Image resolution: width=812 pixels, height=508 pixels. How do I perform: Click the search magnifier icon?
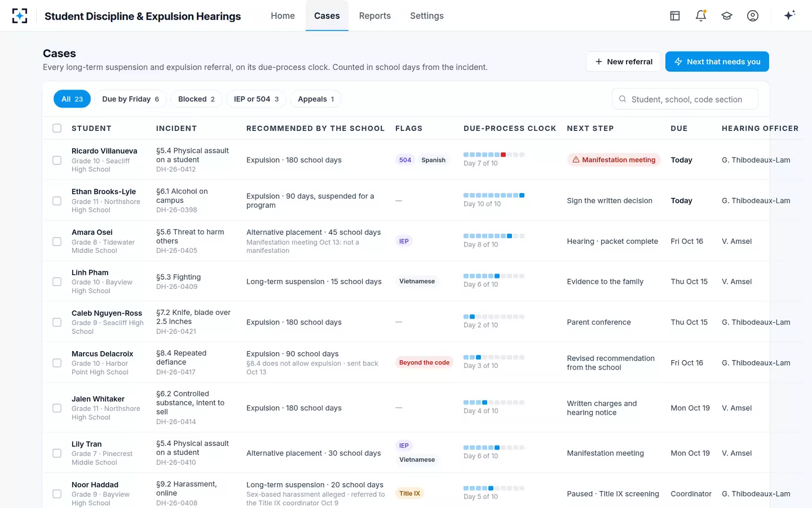coord(623,99)
